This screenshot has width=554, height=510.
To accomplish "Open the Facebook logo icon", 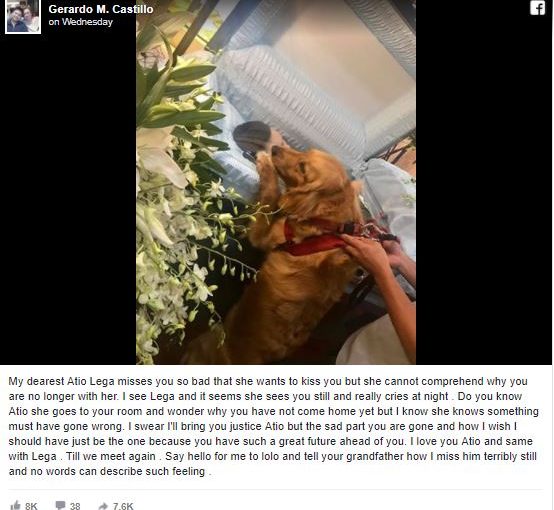I will [x=537, y=7].
